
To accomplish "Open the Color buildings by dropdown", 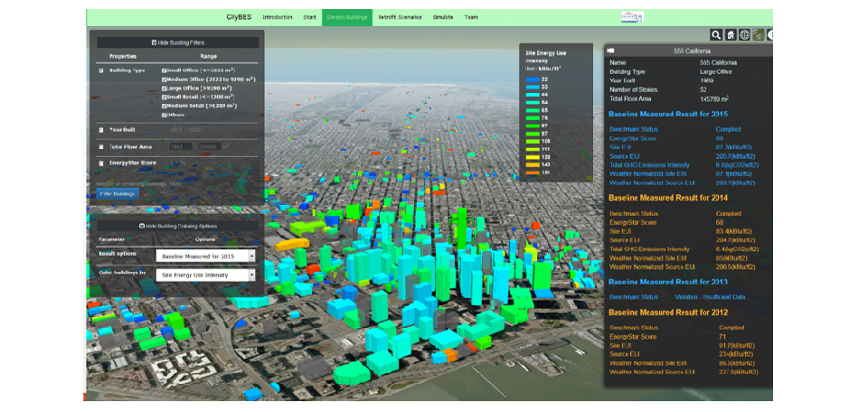I will (205, 274).
